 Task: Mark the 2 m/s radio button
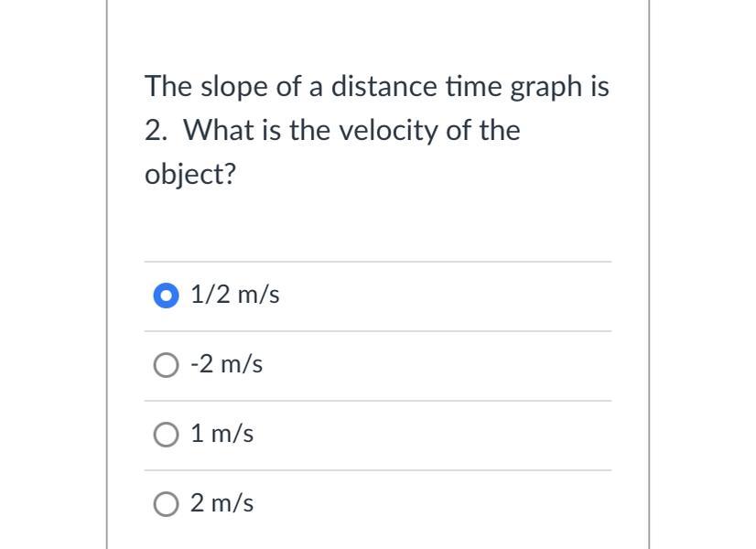tap(166, 504)
